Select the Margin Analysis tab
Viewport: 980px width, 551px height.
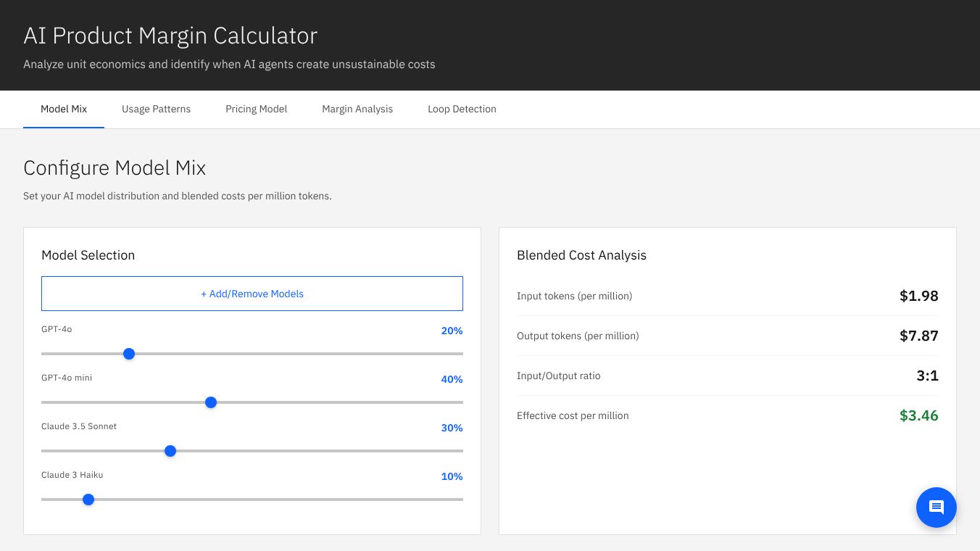point(357,109)
